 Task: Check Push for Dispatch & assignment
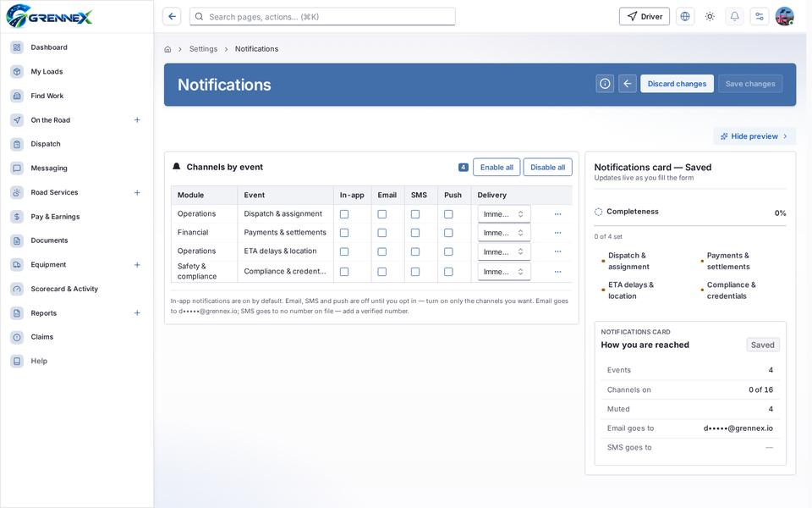(x=448, y=214)
